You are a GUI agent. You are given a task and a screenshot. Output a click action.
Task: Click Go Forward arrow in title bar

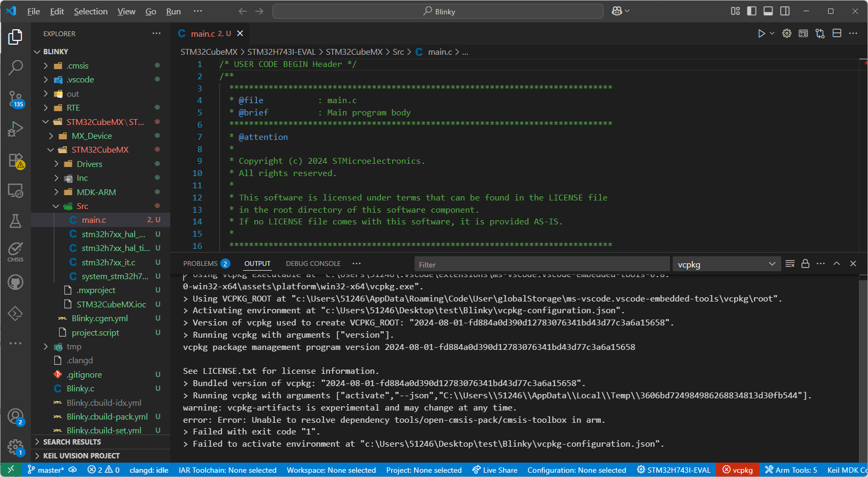259,11
